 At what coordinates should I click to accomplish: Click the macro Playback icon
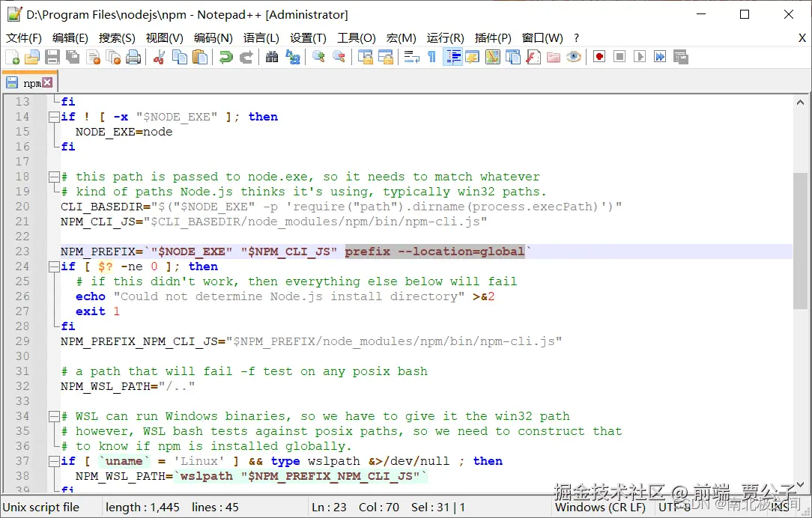[640, 57]
